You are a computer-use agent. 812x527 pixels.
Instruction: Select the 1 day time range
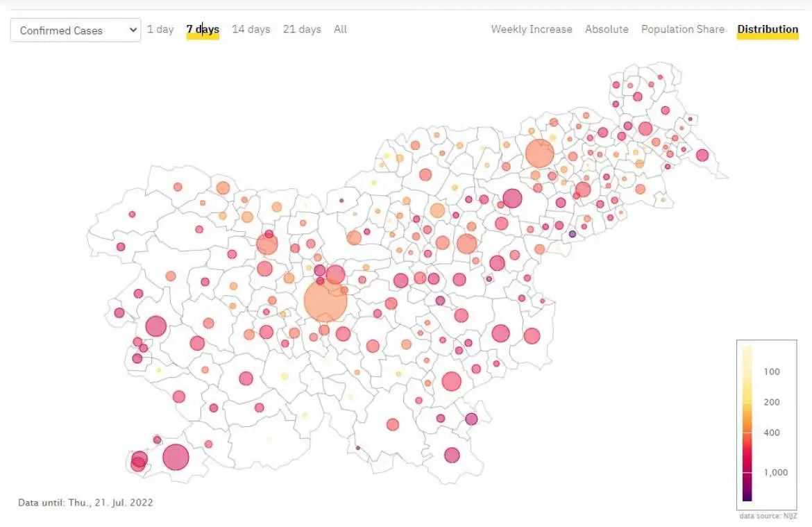160,29
